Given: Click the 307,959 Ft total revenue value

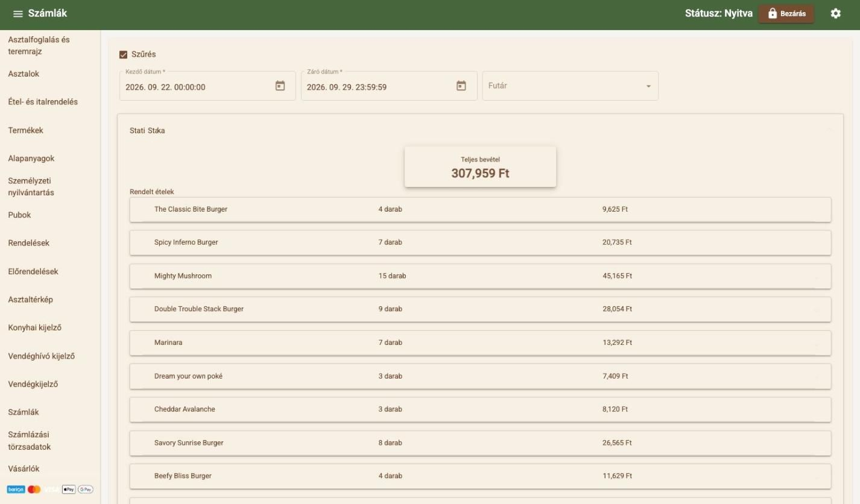Looking at the screenshot, I should 480,174.
